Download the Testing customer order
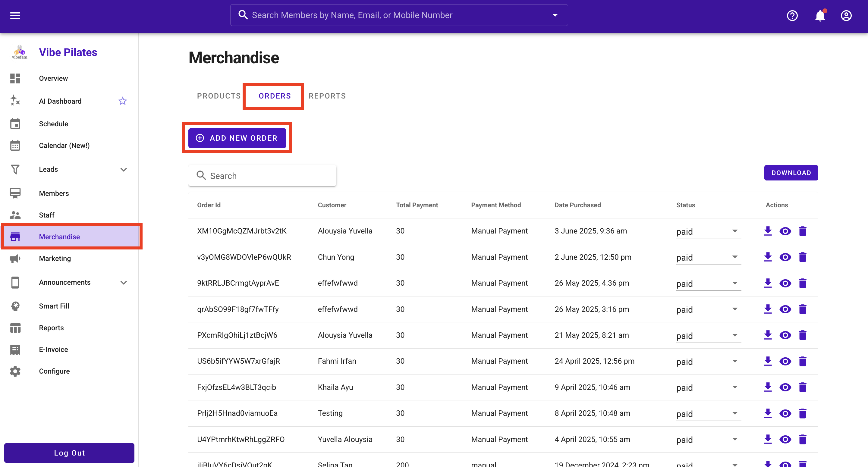This screenshot has width=868, height=467. click(768, 413)
